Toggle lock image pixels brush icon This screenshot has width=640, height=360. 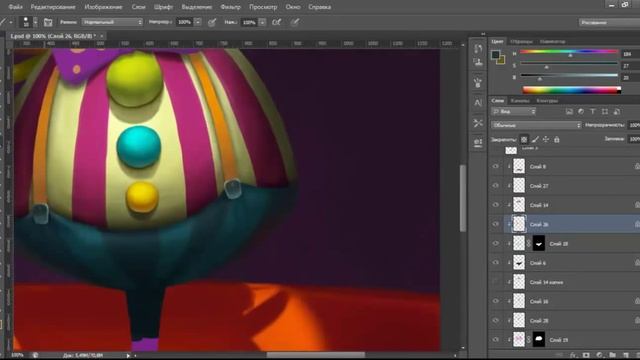tap(535, 140)
